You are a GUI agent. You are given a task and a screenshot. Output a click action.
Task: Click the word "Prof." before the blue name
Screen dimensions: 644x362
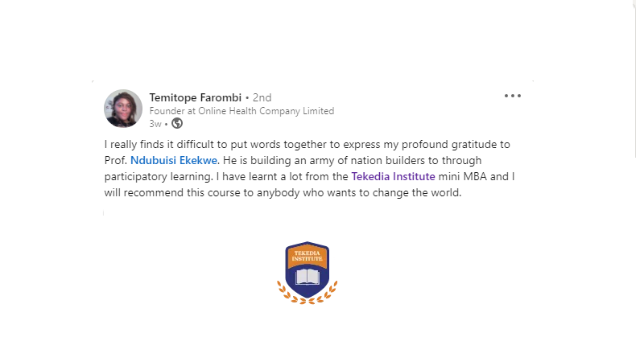(x=115, y=160)
